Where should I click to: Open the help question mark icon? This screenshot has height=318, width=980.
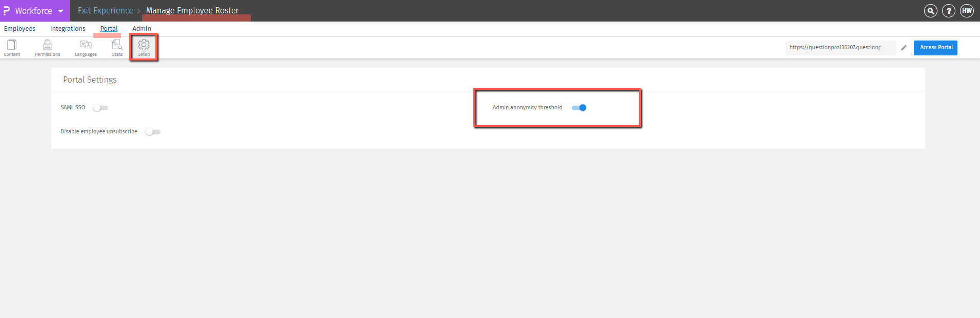[x=949, y=11]
